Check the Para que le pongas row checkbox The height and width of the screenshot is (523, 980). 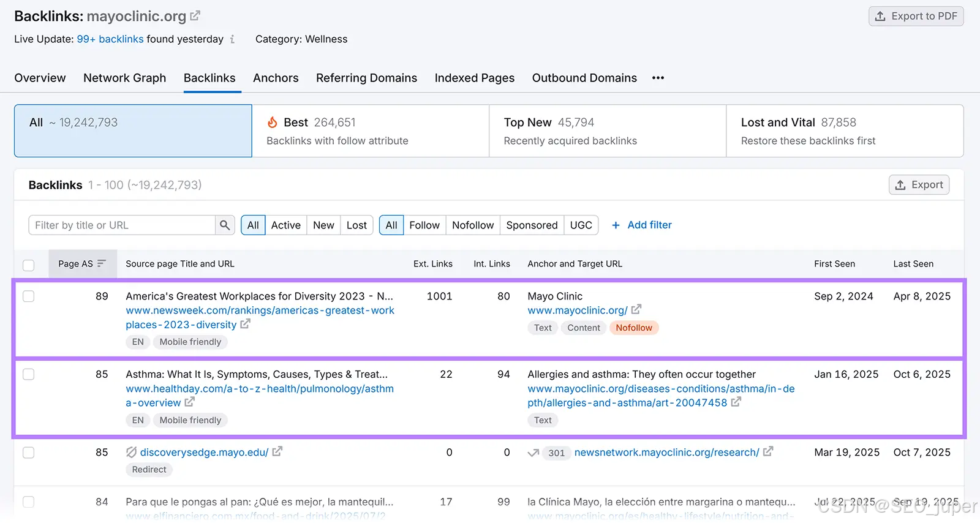tap(29, 502)
